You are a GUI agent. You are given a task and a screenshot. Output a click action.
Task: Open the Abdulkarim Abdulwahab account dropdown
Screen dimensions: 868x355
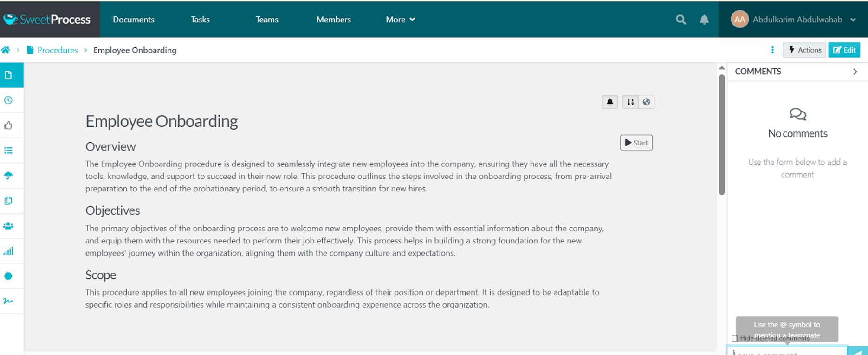[793, 20]
